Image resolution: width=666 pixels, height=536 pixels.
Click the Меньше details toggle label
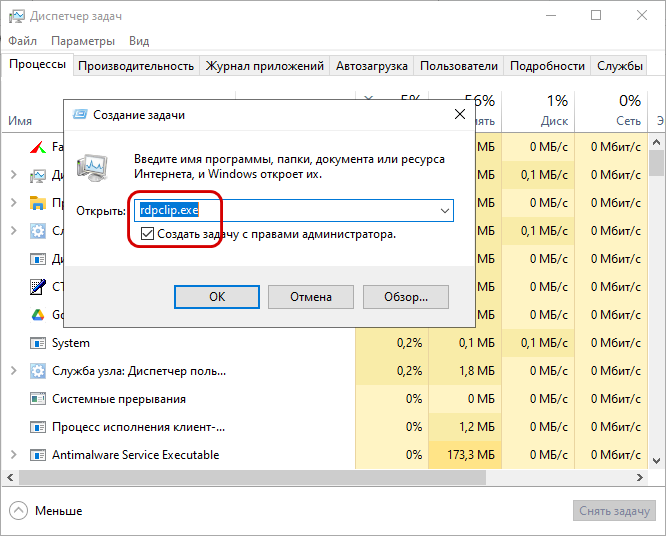[59, 511]
